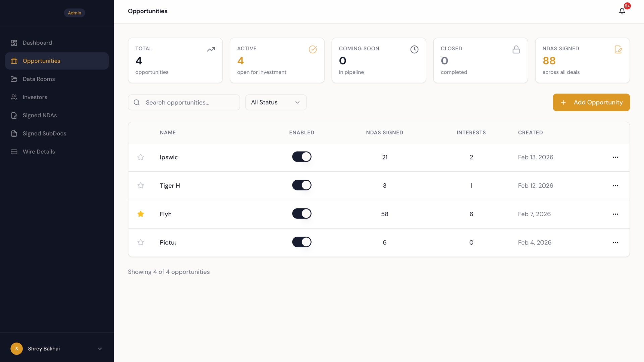Open the Investors section
644x362 pixels.
pyautogui.click(x=35, y=97)
